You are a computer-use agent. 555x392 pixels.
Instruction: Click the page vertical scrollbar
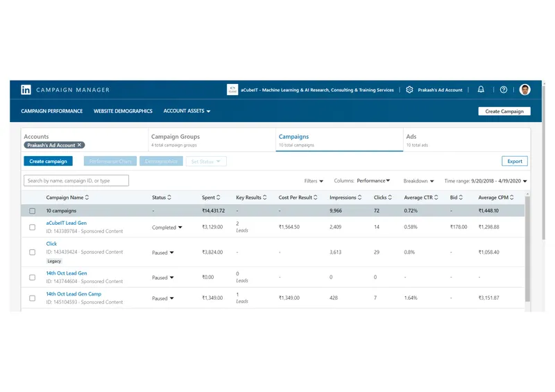click(544, 161)
